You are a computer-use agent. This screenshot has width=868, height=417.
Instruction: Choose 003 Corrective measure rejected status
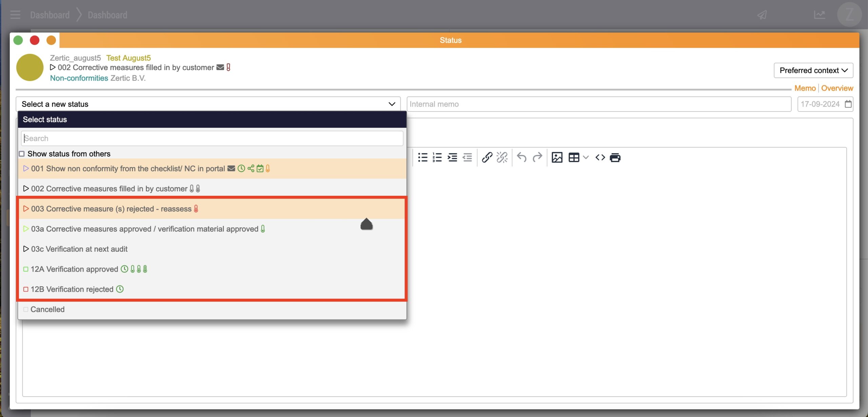(x=111, y=209)
